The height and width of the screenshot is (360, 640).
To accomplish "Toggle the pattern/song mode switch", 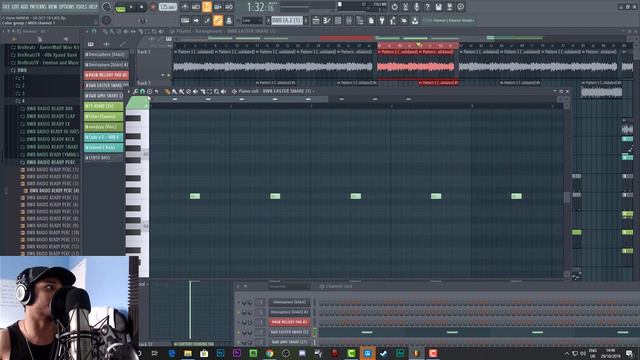I will point(120,8).
